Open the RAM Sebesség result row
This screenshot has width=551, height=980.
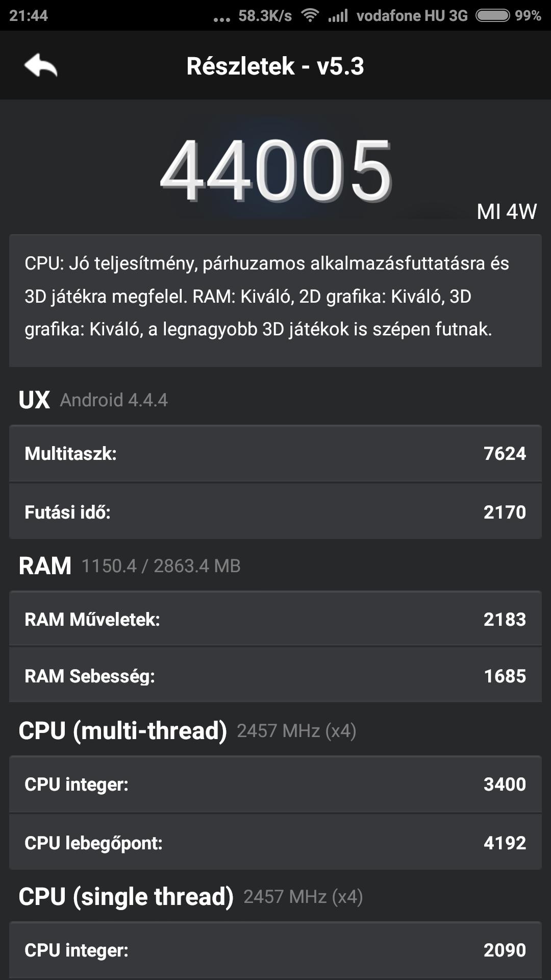275,675
